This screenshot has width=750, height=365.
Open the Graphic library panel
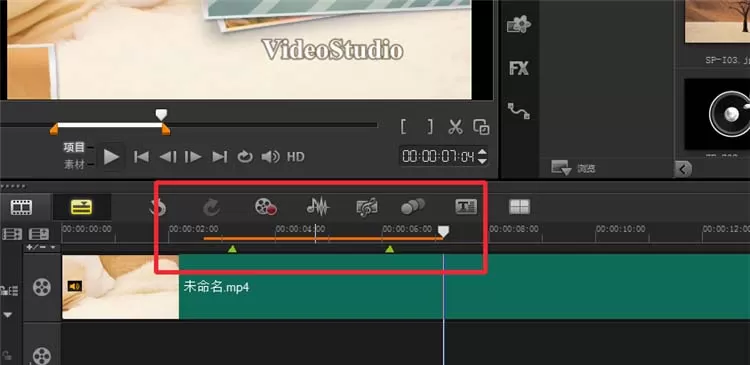(x=519, y=24)
